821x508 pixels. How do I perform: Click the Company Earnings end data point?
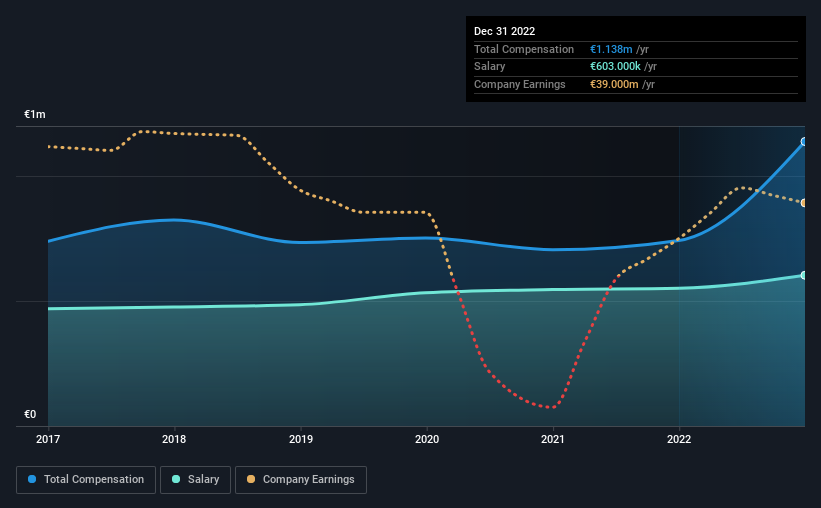click(804, 203)
